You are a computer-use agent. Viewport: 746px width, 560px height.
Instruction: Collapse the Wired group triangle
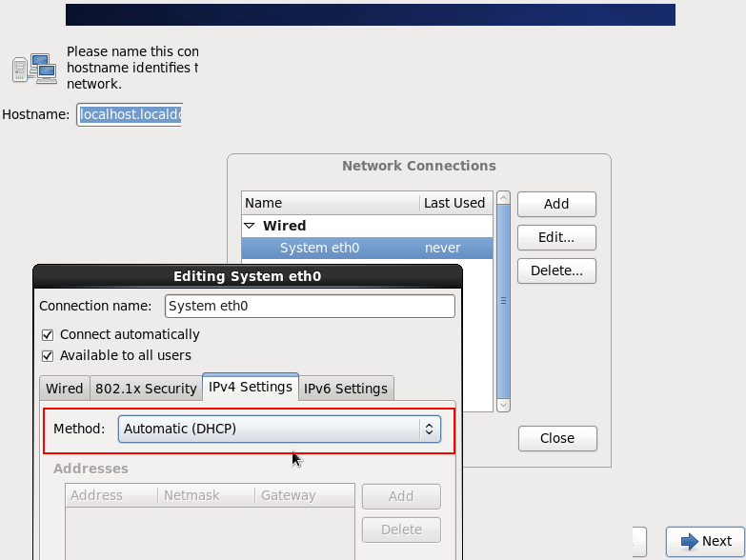pyautogui.click(x=250, y=226)
